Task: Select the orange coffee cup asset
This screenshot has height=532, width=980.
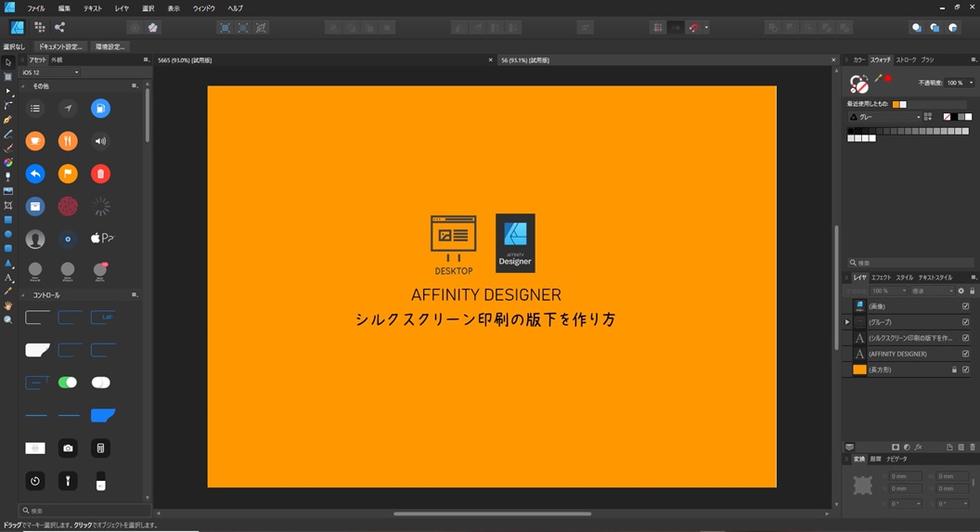Action: click(35, 140)
